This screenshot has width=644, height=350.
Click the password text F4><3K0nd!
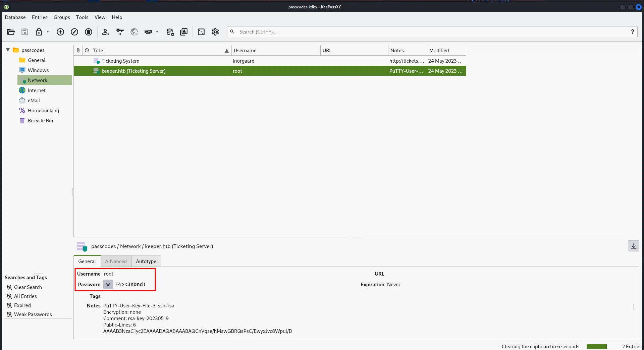[x=130, y=284]
